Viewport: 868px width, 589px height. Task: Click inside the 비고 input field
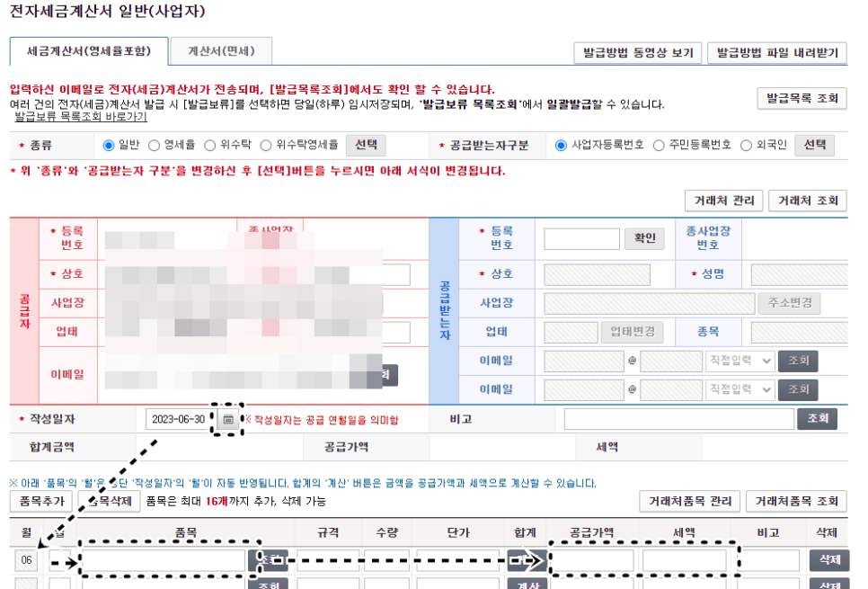point(678,418)
